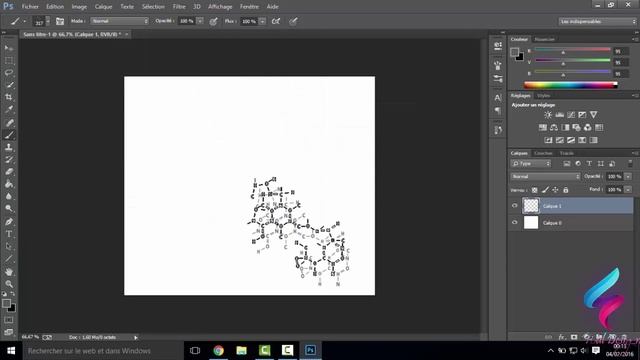Toggle airbrush mode in options bar
This screenshot has height=360, width=640.
pyautogui.click(x=276, y=21)
